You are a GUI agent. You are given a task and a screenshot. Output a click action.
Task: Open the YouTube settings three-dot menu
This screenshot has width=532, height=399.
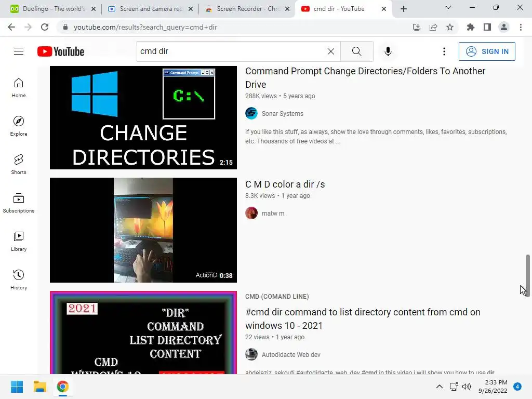pyautogui.click(x=444, y=51)
